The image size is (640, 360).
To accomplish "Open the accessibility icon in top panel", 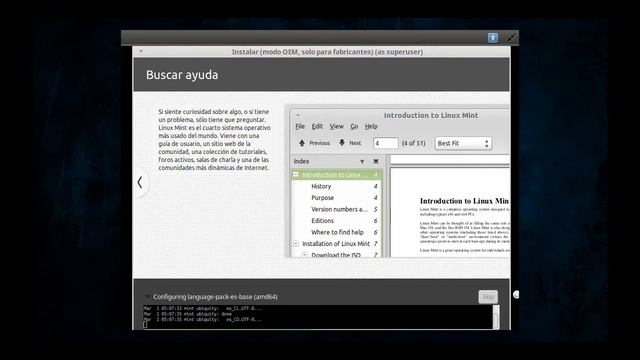I will pyautogui.click(x=493, y=38).
